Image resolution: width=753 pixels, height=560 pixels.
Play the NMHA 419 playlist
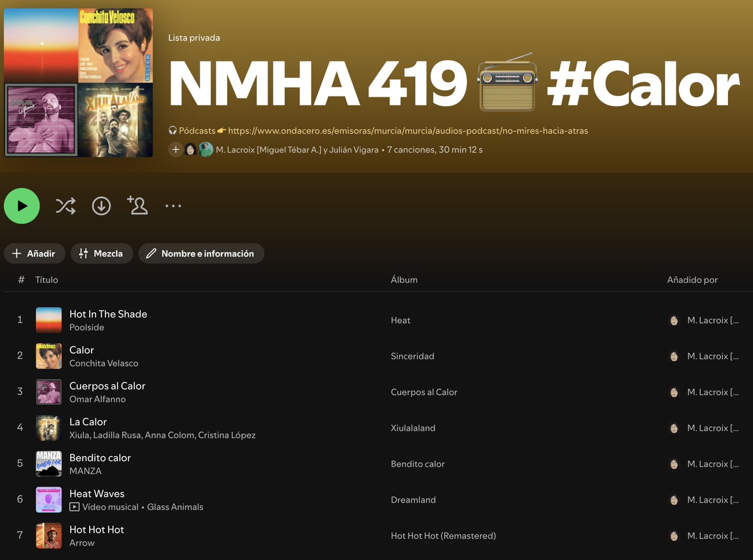point(22,206)
